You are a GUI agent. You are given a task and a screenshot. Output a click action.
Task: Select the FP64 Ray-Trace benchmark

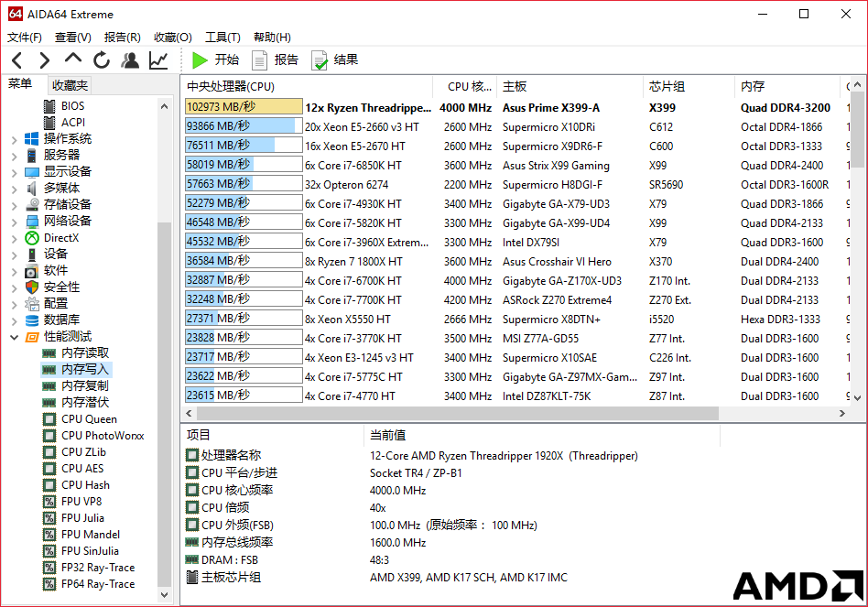coord(98,584)
